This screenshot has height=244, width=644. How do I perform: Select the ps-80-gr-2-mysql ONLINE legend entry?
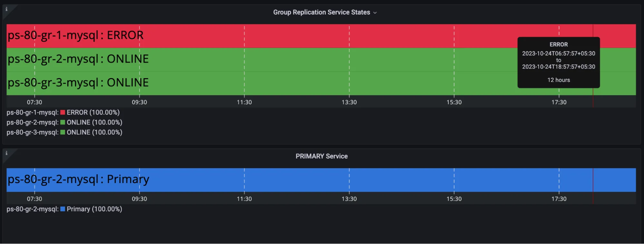(x=64, y=122)
